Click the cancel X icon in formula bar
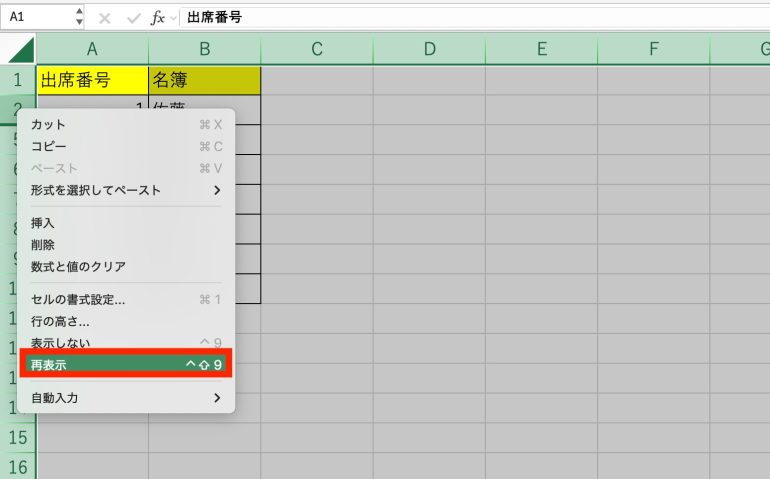The width and height of the screenshot is (770, 479). [x=106, y=17]
